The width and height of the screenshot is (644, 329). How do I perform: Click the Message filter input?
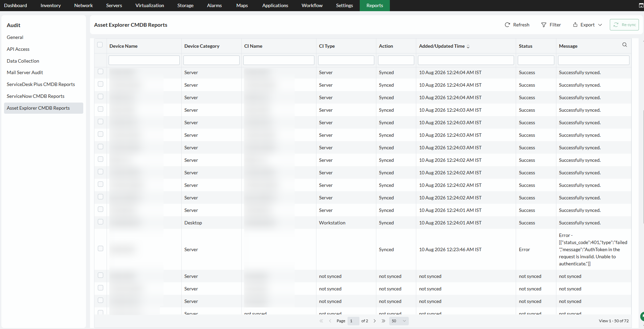coord(594,60)
